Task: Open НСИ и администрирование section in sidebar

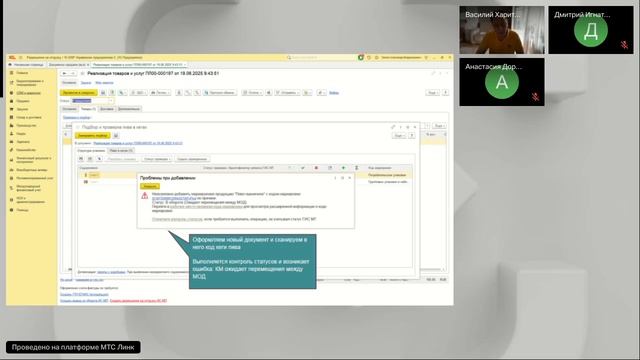Action: click(x=30, y=200)
